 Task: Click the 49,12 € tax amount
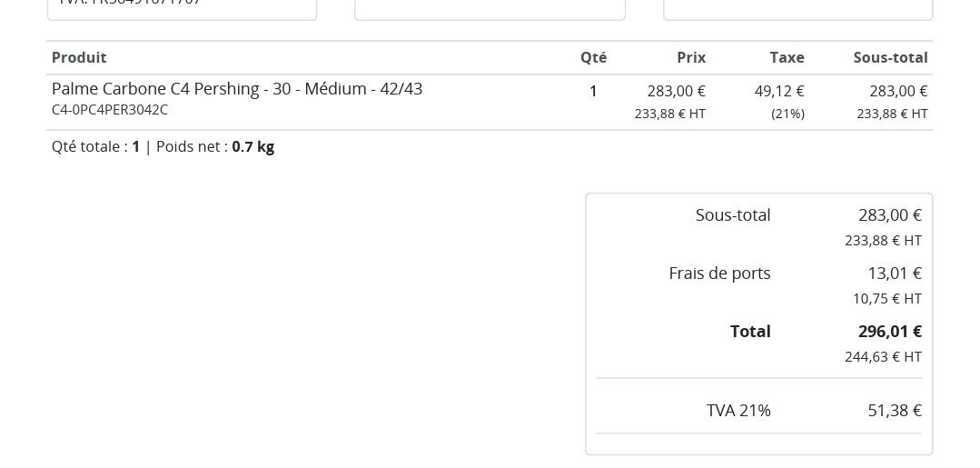[x=779, y=91]
